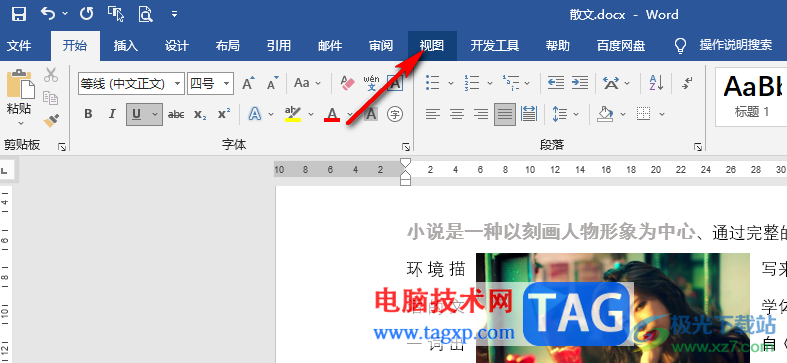Click the Sort A-Z icon
The image size is (787, 363).
(x=656, y=83)
